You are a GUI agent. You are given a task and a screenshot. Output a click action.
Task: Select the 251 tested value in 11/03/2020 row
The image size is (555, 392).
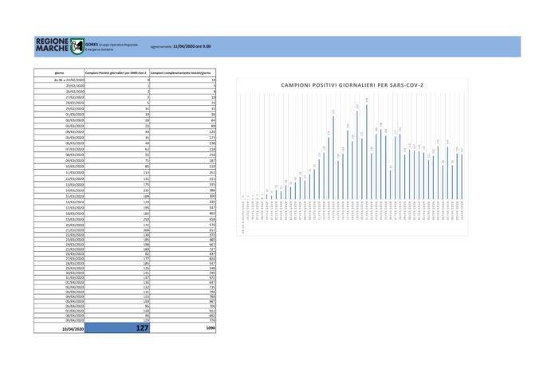(x=183, y=173)
